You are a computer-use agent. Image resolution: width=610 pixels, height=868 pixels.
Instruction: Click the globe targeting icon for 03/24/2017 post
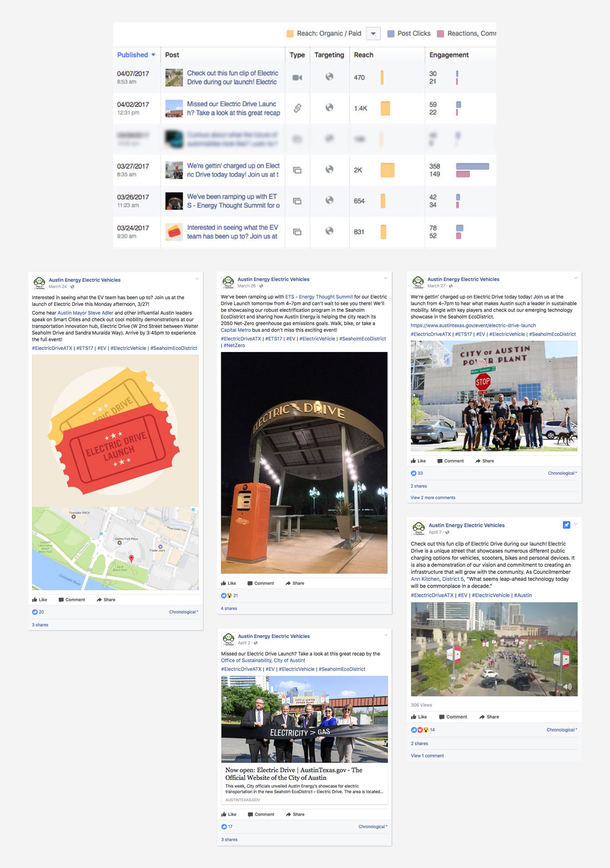tap(329, 231)
